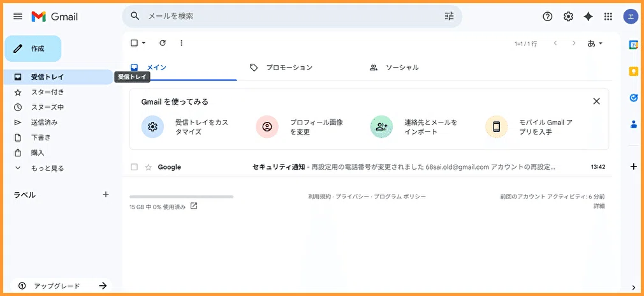Open search options filter icon
644x296 pixels.
[450, 16]
